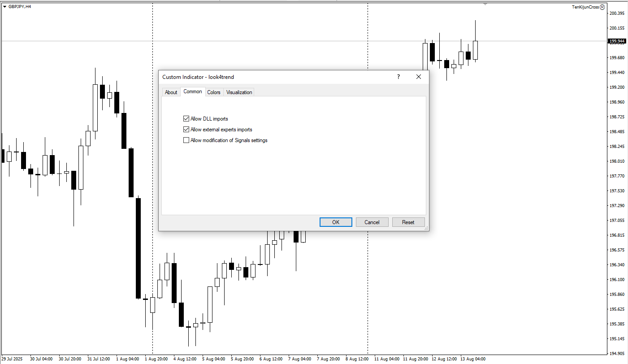This screenshot has width=628, height=364.
Task: Click the Reset button
Action: click(408, 222)
